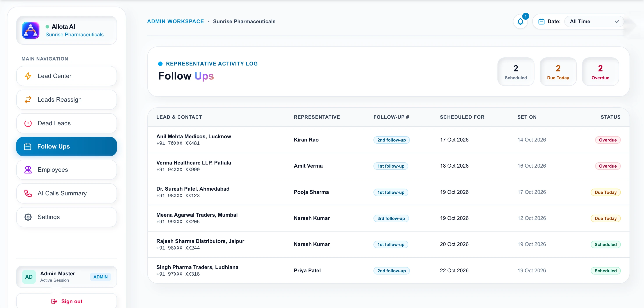Select Rajesh Sharma Distributors, Jaipur lead
The height and width of the screenshot is (308, 644).
click(200, 241)
